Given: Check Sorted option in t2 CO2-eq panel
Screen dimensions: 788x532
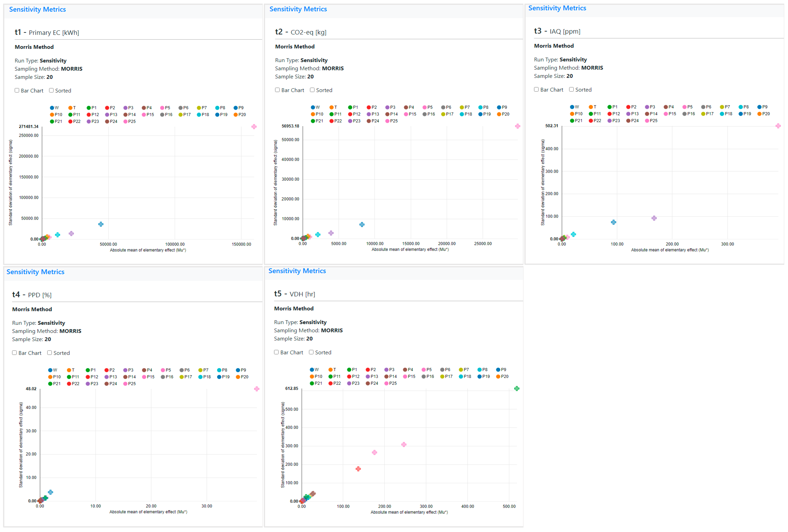Looking at the screenshot, I should click(x=312, y=90).
